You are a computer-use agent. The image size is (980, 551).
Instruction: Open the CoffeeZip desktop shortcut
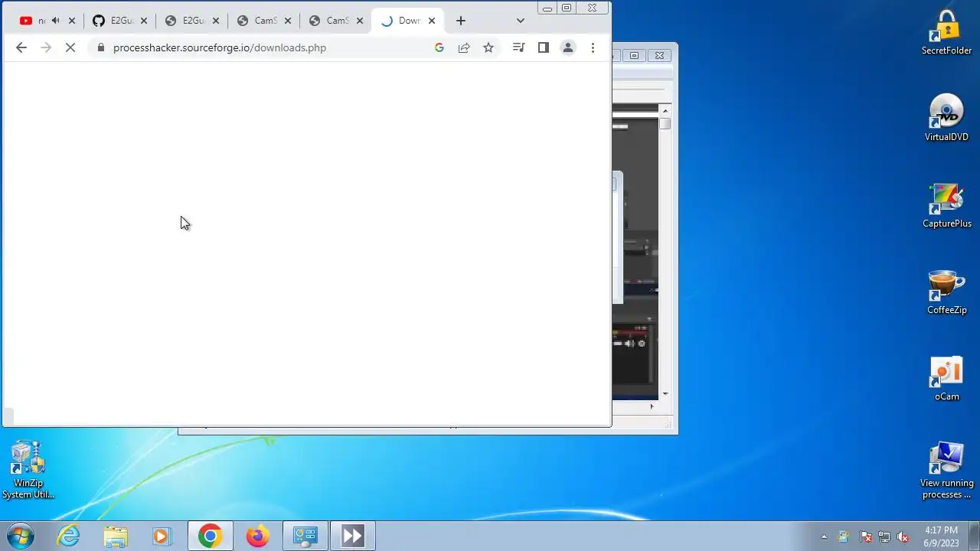click(947, 292)
